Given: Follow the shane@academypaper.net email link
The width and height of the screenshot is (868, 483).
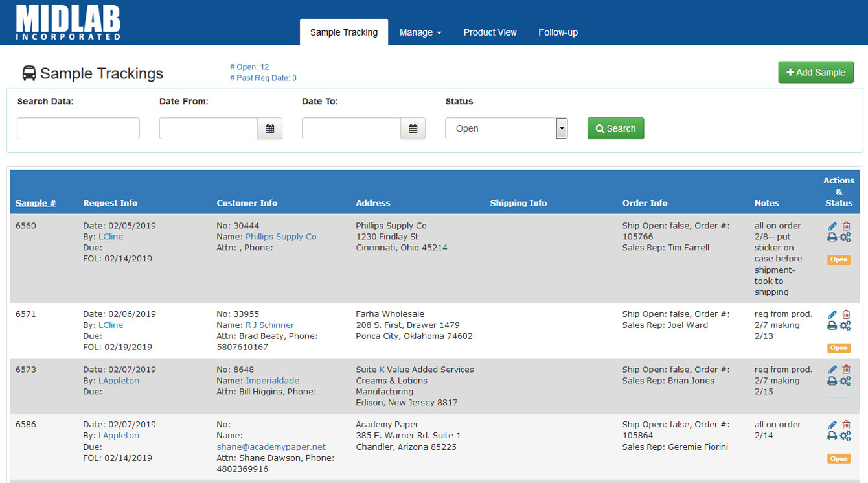Looking at the screenshot, I should (271, 447).
